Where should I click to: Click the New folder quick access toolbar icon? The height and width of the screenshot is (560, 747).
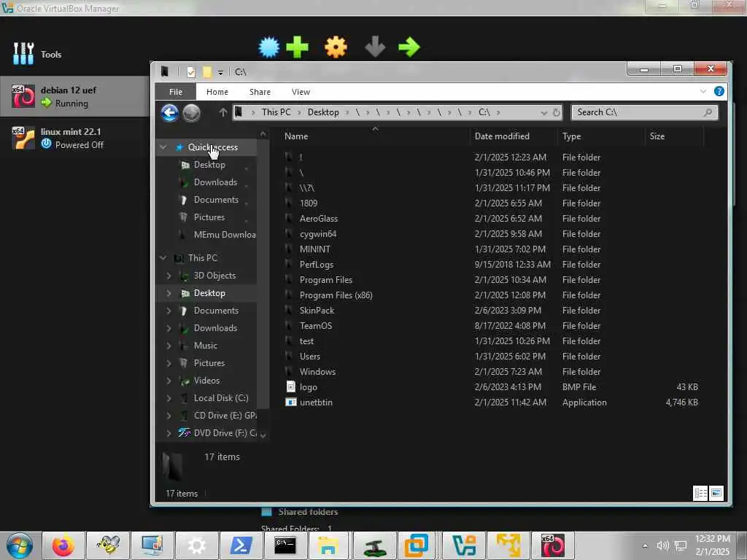pyautogui.click(x=206, y=72)
